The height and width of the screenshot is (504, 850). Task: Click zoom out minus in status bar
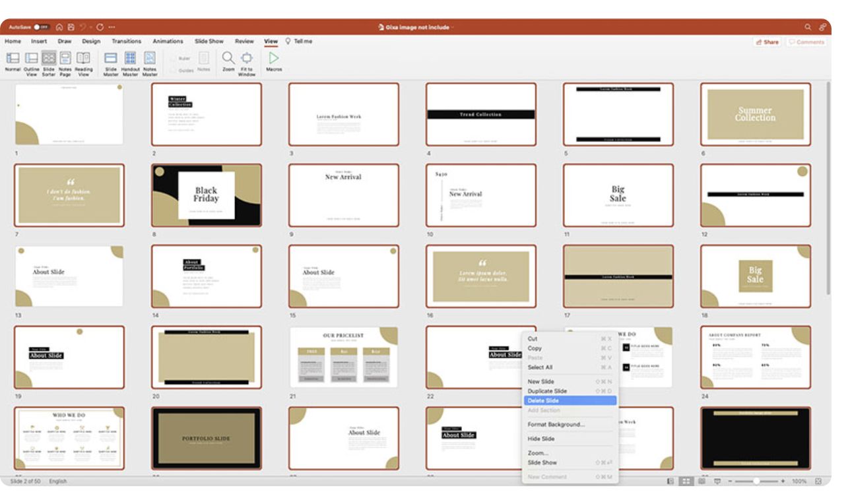tap(730, 482)
